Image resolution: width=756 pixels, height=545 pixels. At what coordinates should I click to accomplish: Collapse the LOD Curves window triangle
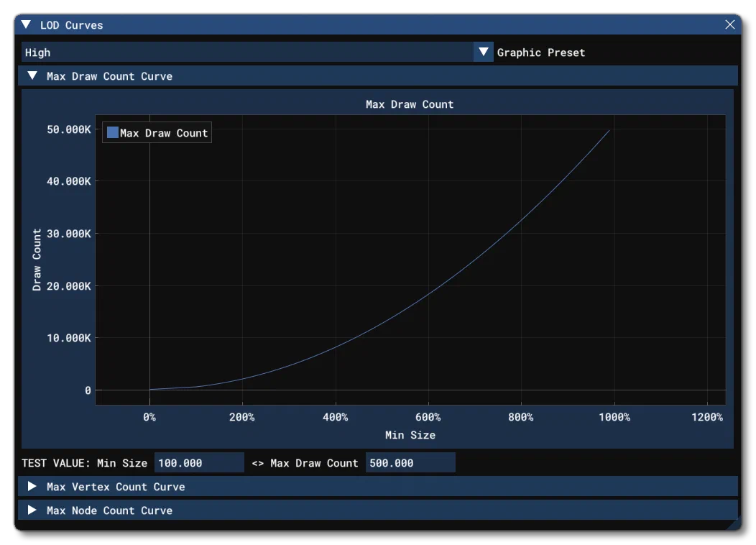pyautogui.click(x=26, y=24)
